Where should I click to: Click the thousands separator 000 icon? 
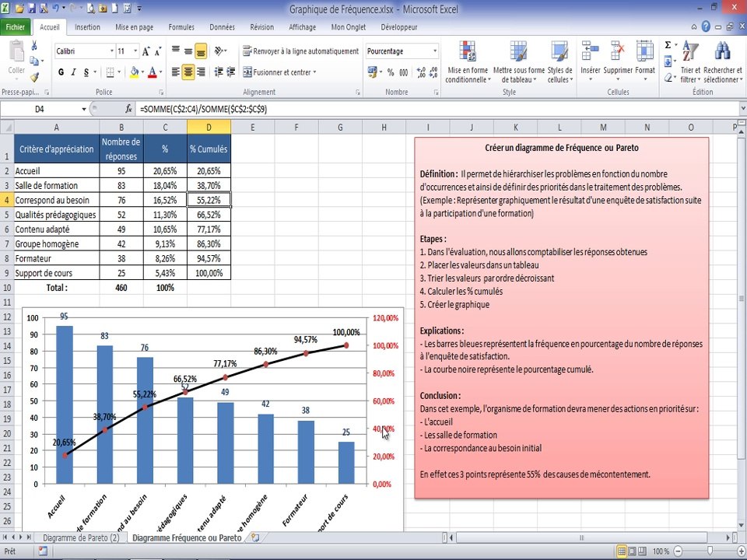[404, 72]
